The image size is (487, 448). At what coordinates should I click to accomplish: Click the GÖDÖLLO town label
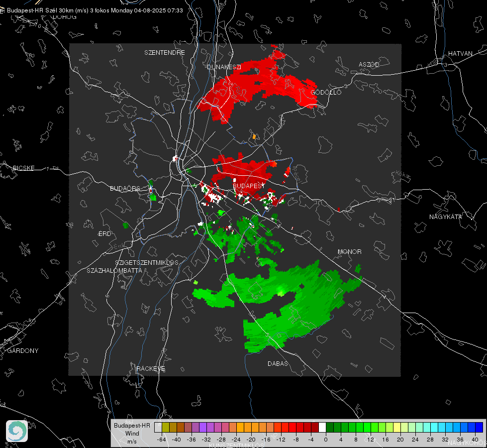tap(326, 92)
